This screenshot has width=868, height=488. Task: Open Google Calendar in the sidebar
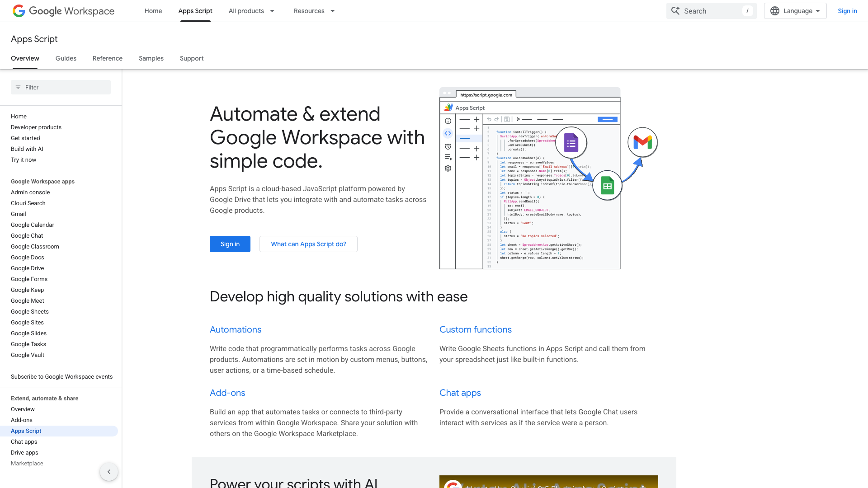tap(33, 225)
